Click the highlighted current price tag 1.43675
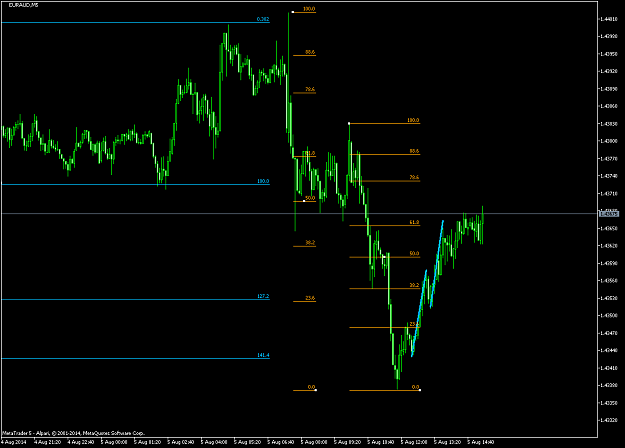625x448 pixels. [x=609, y=214]
